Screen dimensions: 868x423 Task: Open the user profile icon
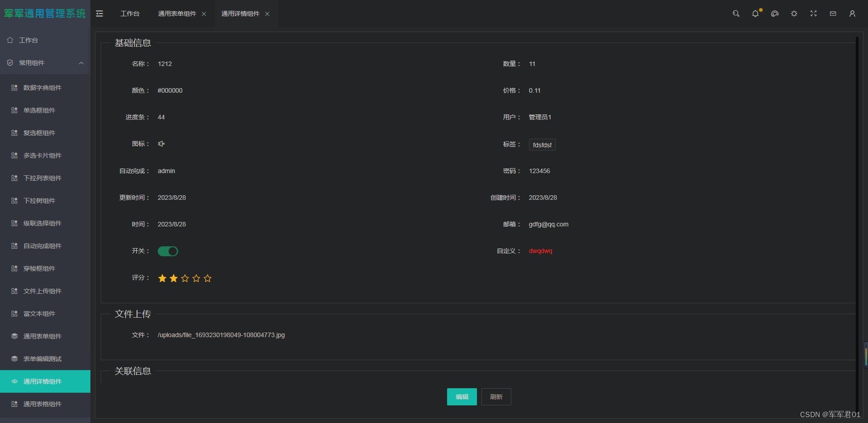852,14
